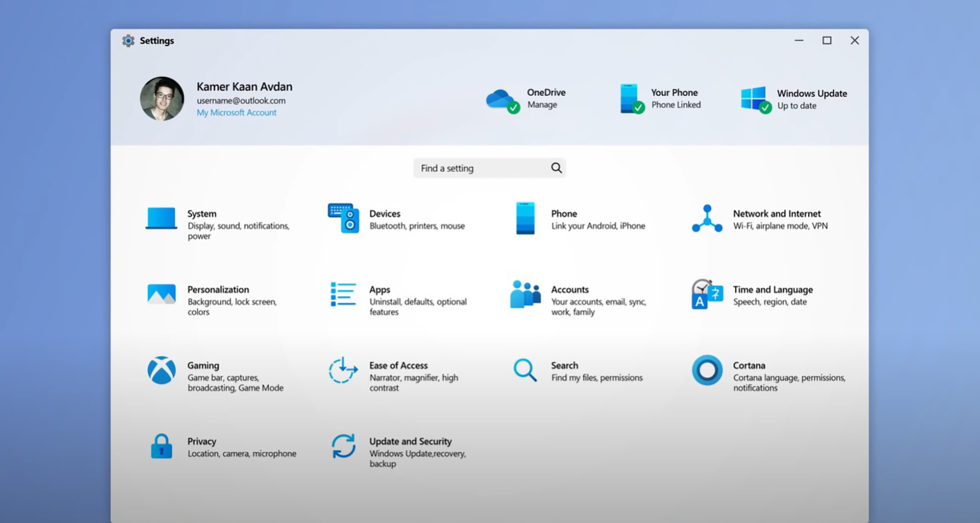The height and width of the screenshot is (523, 980).
Task: Open My Microsoft Account link
Action: [236, 112]
